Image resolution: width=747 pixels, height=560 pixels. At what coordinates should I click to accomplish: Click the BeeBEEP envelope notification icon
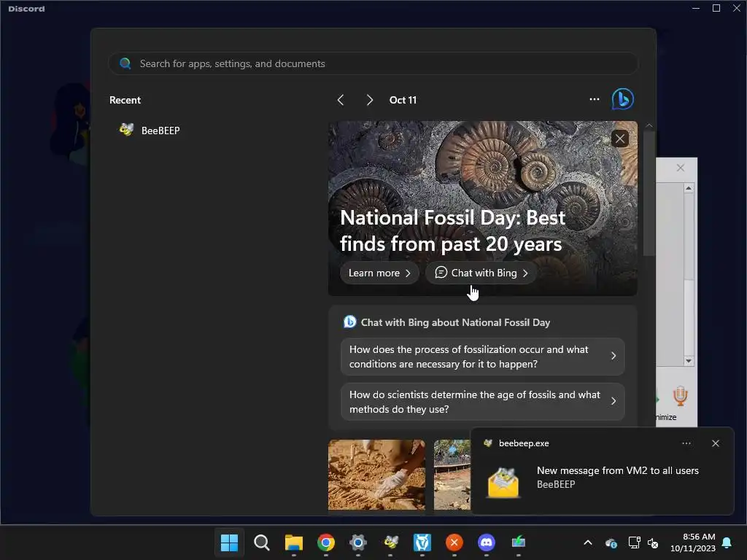(503, 483)
